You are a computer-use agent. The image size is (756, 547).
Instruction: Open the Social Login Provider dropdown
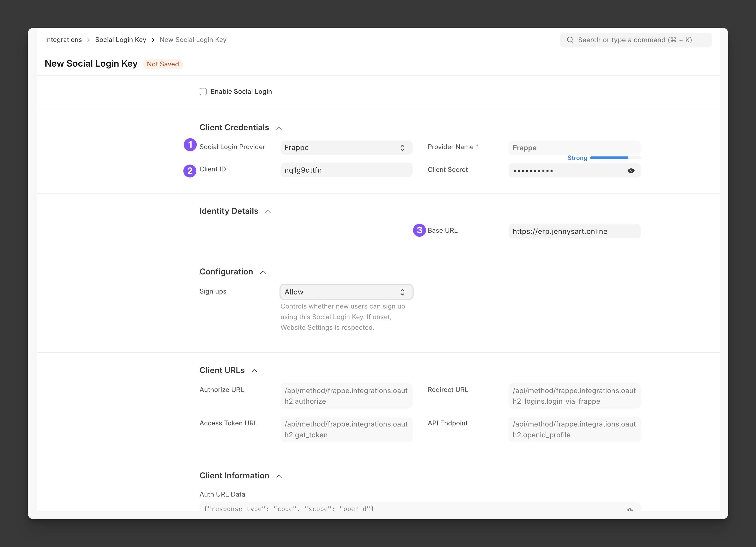(x=346, y=147)
